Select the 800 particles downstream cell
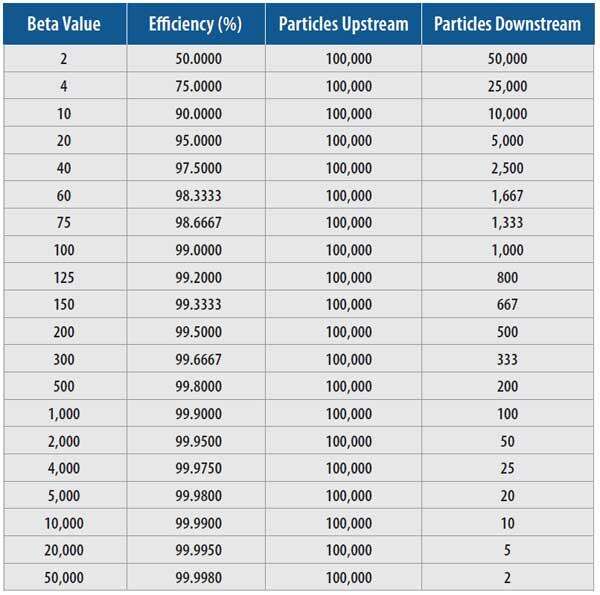Image resolution: width=600 pixels, height=595 pixels. [x=507, y=277]
